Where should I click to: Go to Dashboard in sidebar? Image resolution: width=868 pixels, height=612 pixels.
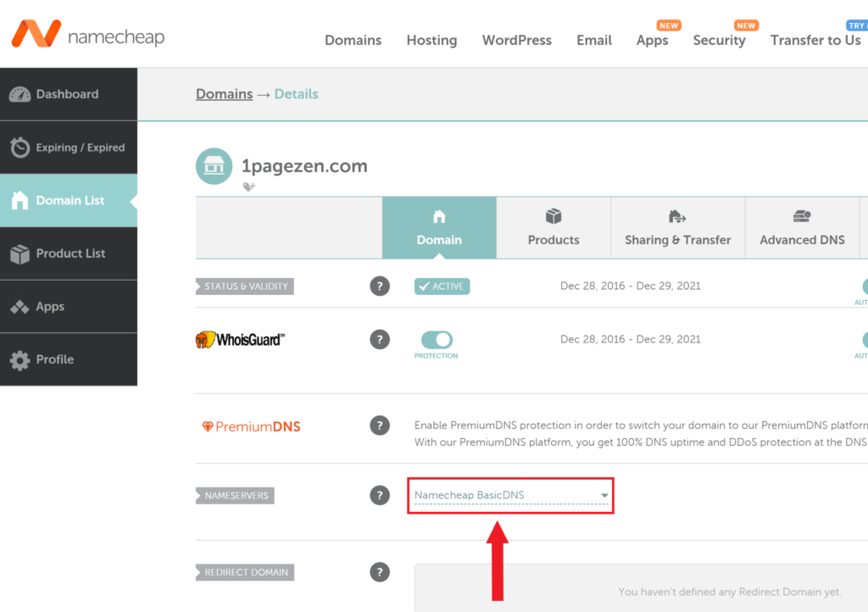coord(69,94)
